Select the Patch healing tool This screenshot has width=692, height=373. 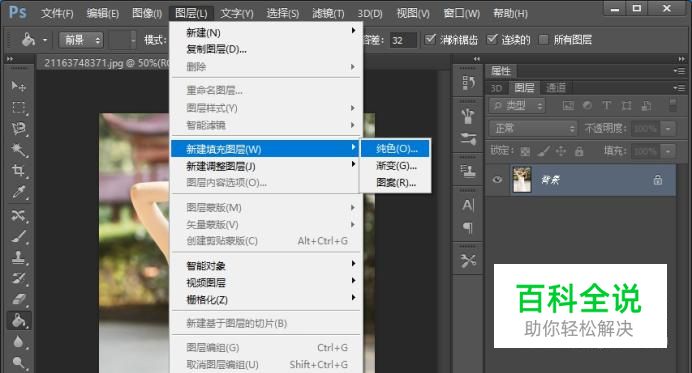(x=19, y=215)
